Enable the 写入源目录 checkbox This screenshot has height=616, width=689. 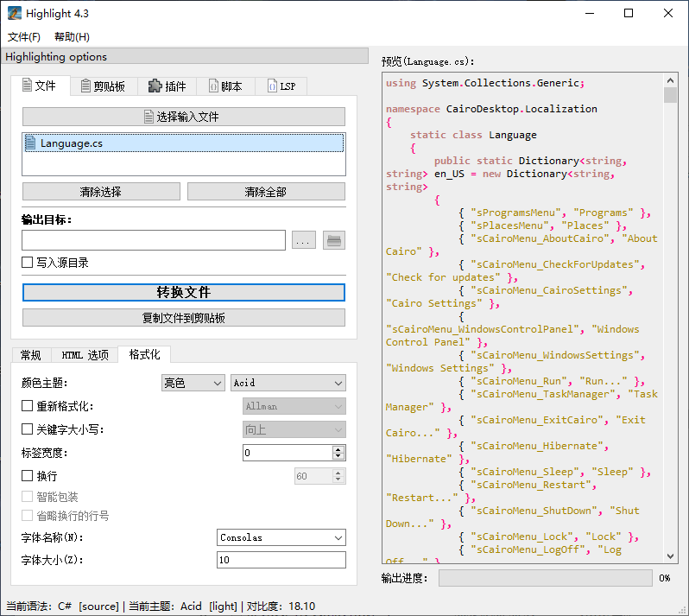[x=28, y=263]
